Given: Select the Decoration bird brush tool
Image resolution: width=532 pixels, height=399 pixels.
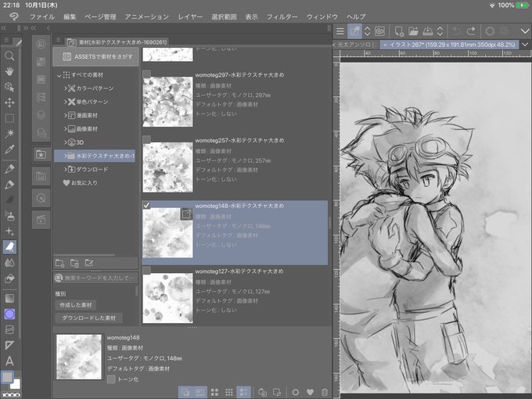Looking at the screenshot, I should pos(9,246).
